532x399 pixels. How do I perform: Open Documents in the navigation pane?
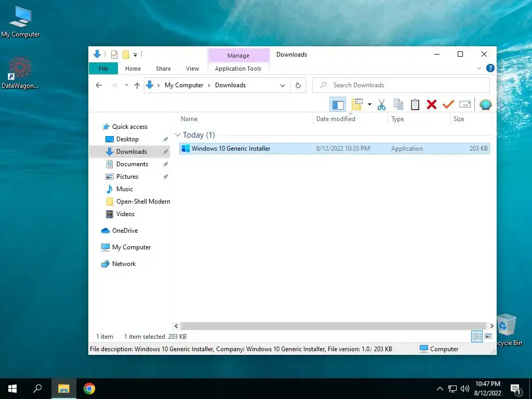click(132, 164)
